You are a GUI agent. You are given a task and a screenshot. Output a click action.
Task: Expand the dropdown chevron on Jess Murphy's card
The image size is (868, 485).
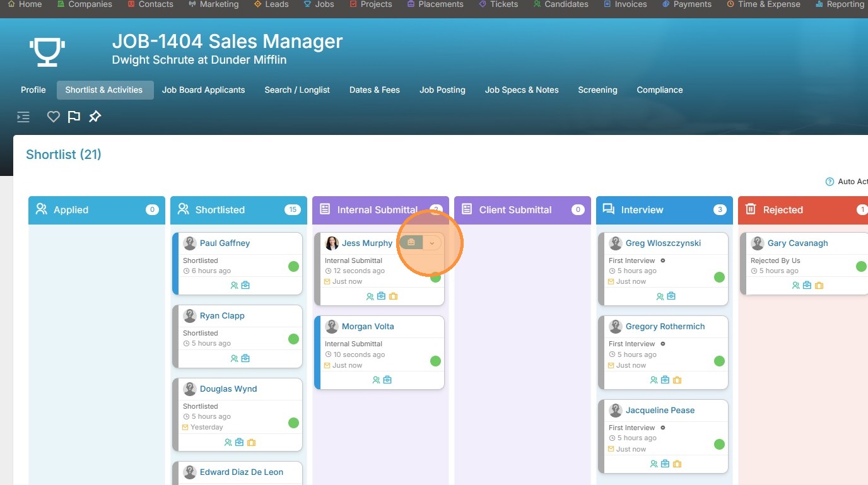coord(431,243)
